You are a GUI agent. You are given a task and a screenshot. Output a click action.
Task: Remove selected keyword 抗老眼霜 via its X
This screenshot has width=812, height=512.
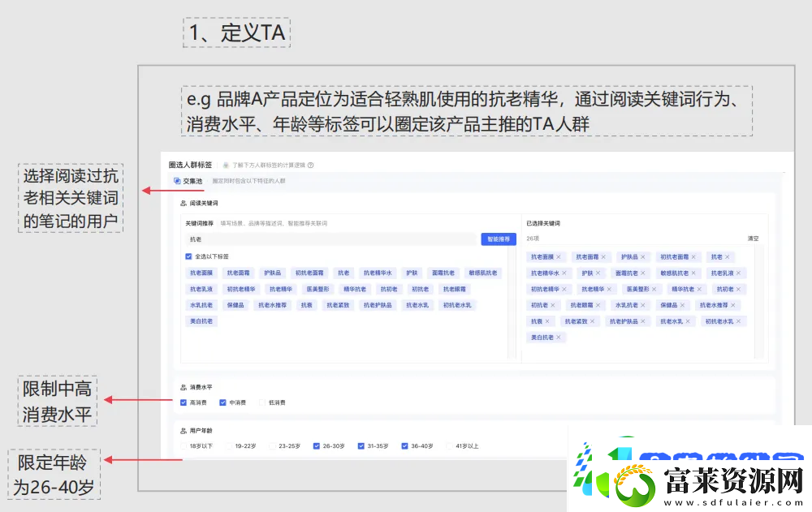coord(598,305)
